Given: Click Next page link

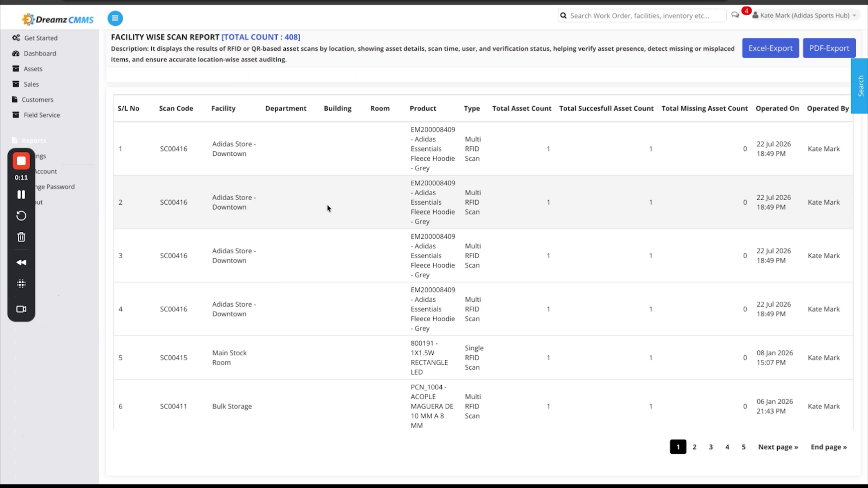Looking at the screenshot, I should 778,447.
